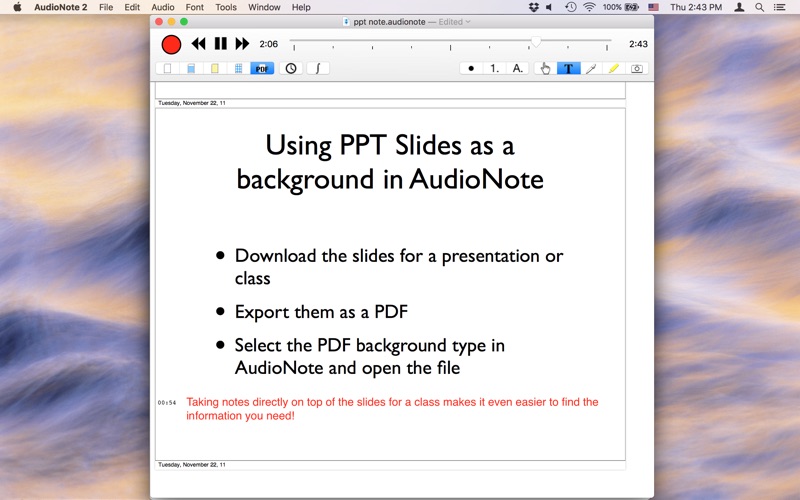
Task: Rewind the audio playback
Action: point(198,44)
